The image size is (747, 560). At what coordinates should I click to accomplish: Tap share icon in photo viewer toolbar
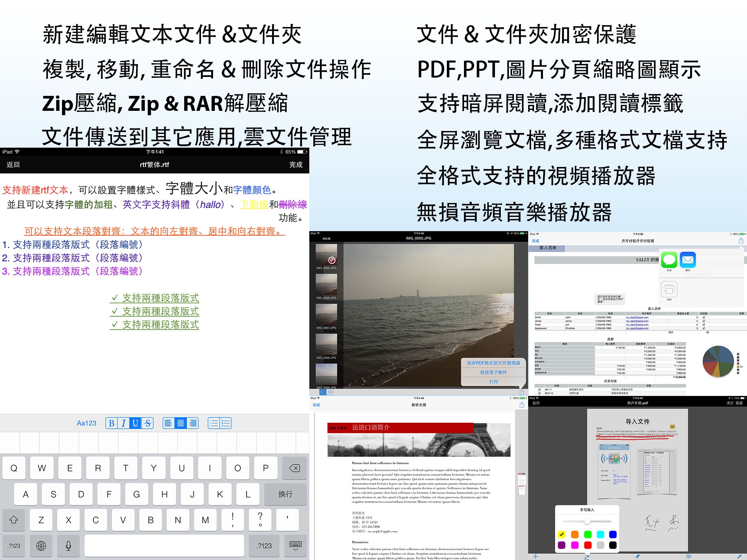coord(522,392)
